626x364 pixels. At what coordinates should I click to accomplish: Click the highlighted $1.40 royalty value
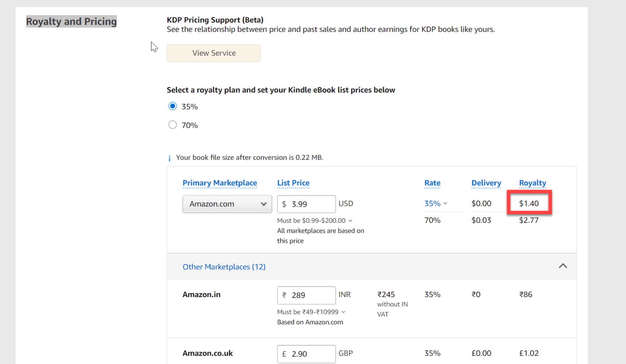[x=529, y=203]
